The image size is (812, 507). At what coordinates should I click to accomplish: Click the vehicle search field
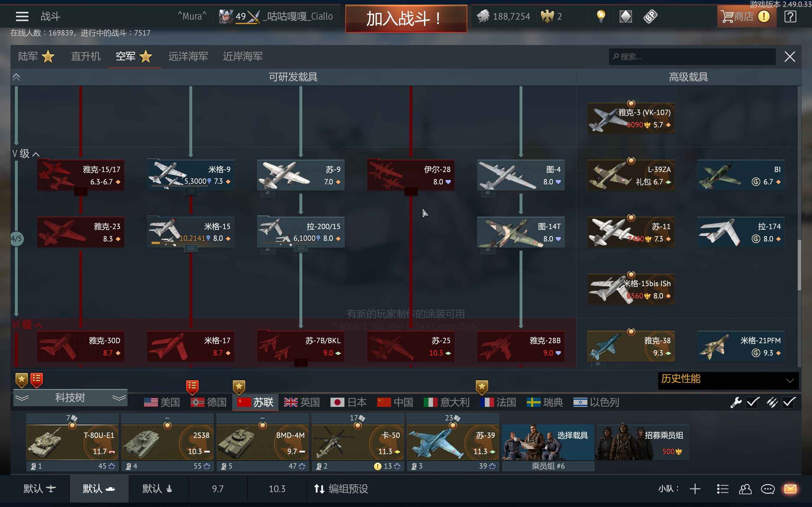pos(692,57)
